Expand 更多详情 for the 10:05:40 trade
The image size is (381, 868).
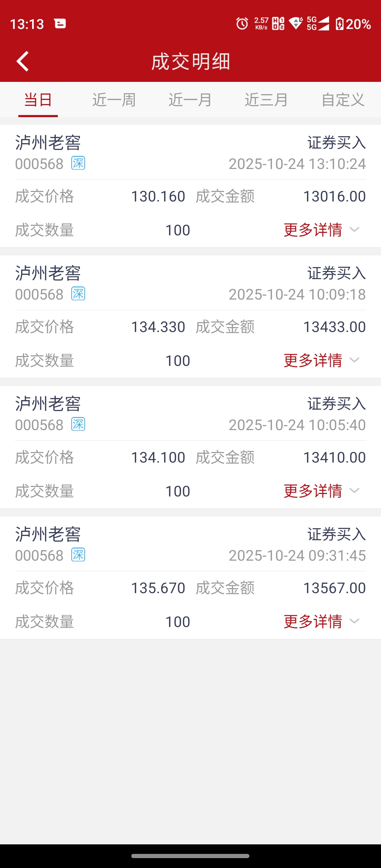(x=321, y=491)
